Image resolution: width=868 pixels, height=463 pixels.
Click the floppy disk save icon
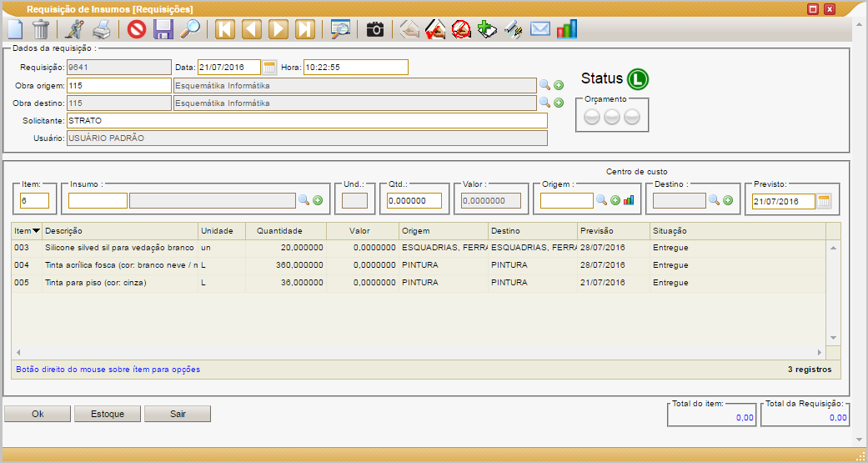tap(163, 29)
